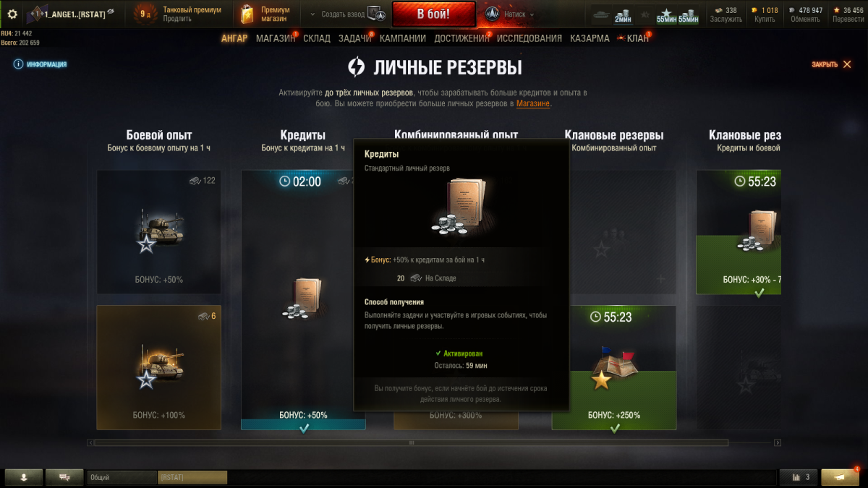Click the ИНФОРМАЦИЯ info icon
868x488 pixels.
coord(17,64)
